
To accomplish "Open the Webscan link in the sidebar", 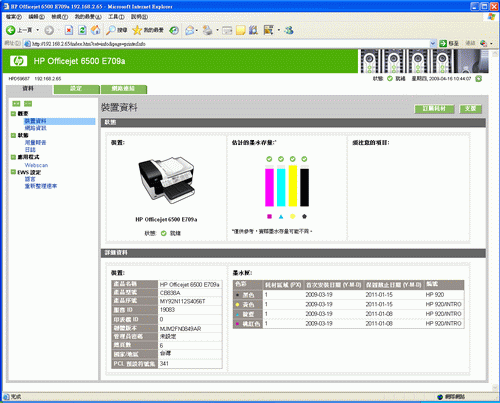I will [36, 165].
